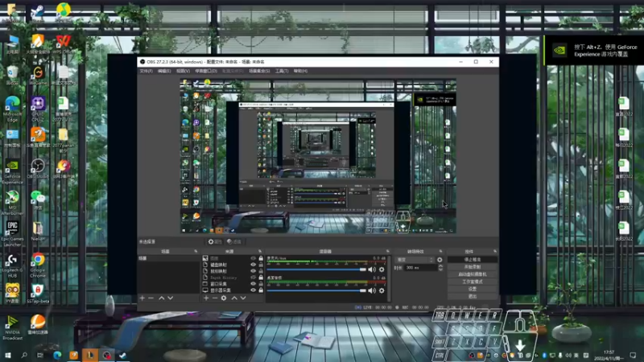
Task: Click the 退出 button
Action: coord(473,296)
